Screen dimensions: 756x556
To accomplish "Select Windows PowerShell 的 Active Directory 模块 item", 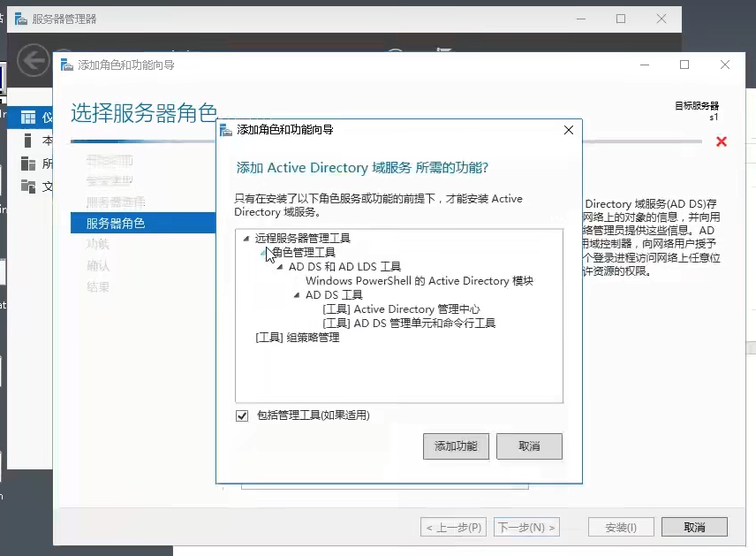I will tap(420, 281).
